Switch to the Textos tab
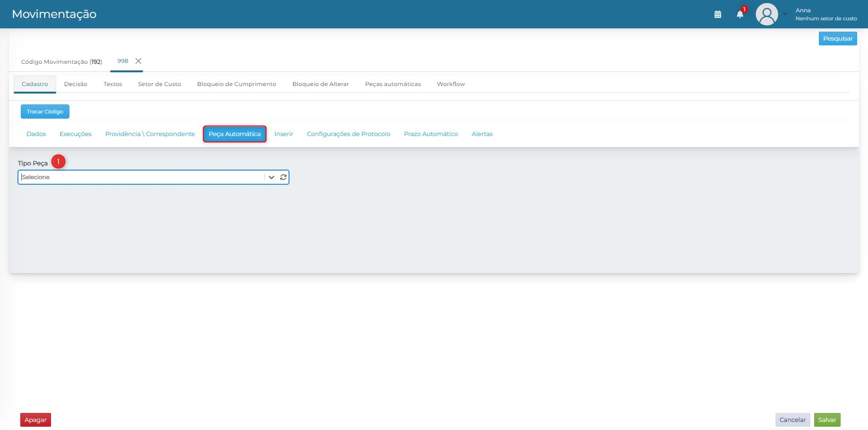The image size is (868, 430). click(x=112, y=84)
